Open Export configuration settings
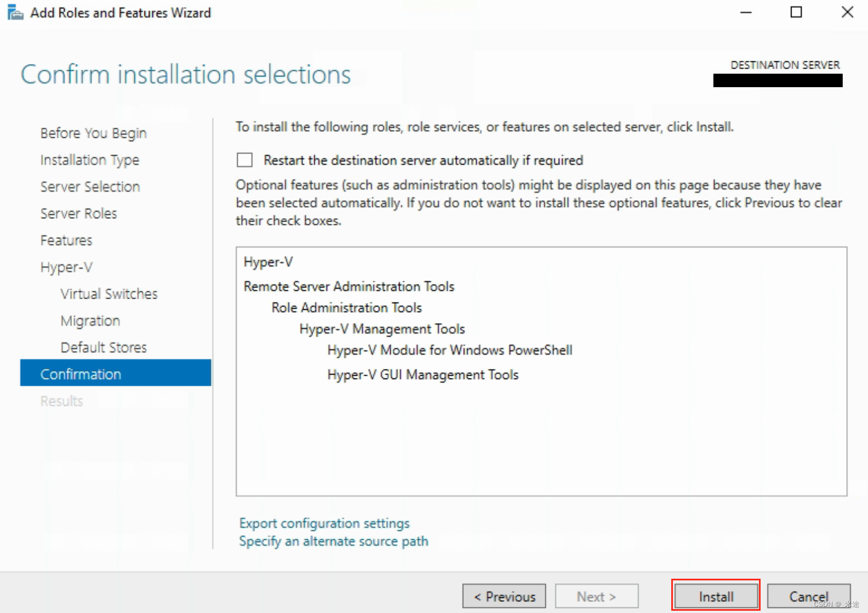 point(324,523)
